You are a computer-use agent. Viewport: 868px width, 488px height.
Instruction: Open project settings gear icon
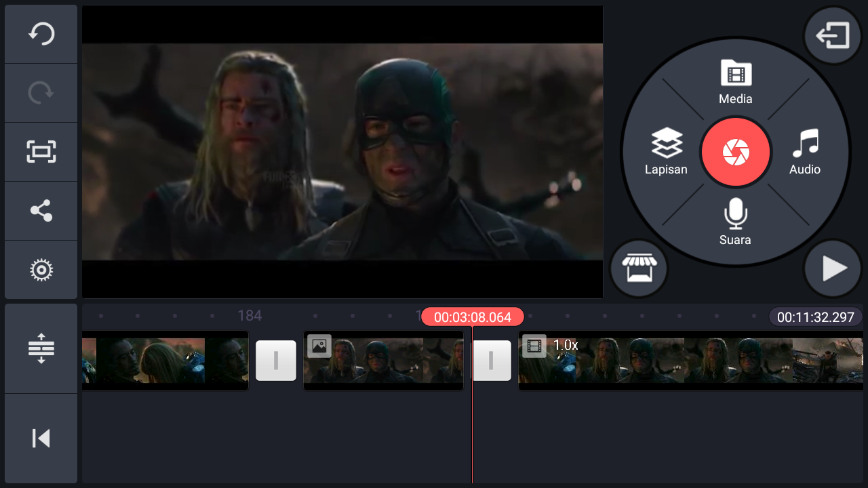click(x=41, y=270)
